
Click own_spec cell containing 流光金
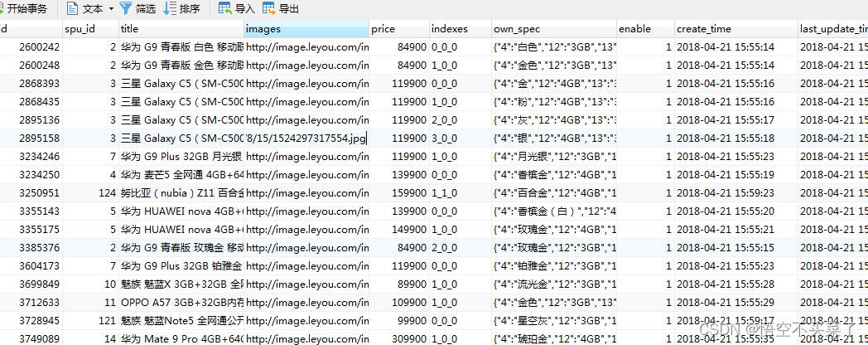click(554, 285)
